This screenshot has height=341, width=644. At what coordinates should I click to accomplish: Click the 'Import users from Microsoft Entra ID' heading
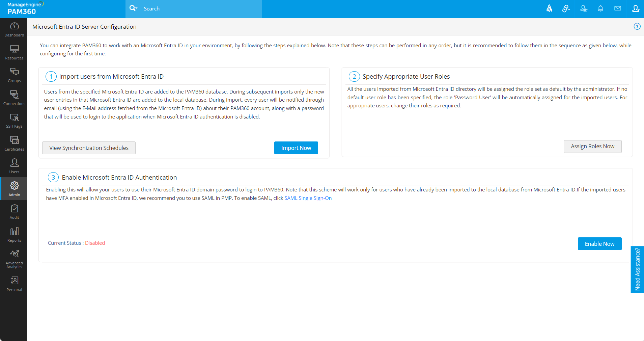pyautogui.click(x=111, y=77)
